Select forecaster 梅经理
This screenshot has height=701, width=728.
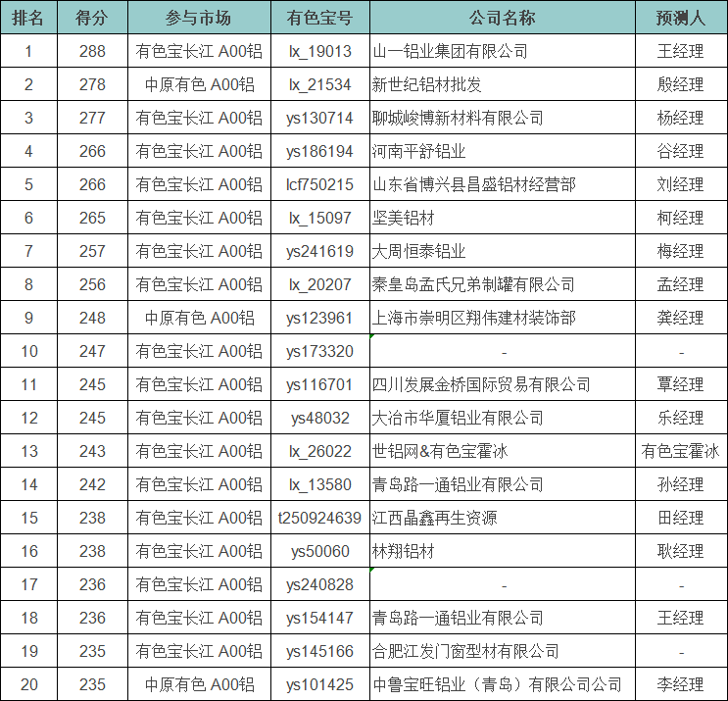pyautogui.click(x=681, y=251)
